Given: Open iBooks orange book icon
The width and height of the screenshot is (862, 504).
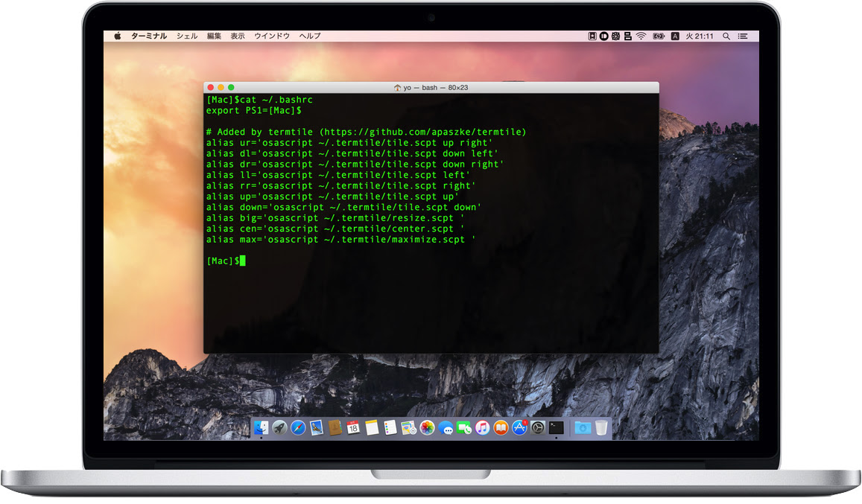Looking at the screenshot, I should 501,427.
